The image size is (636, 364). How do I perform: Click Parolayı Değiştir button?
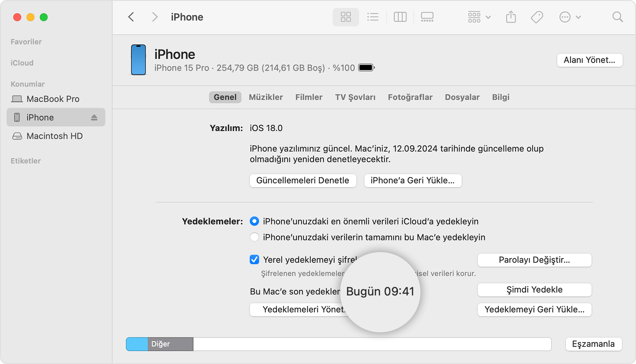click(x=534, y=260)
